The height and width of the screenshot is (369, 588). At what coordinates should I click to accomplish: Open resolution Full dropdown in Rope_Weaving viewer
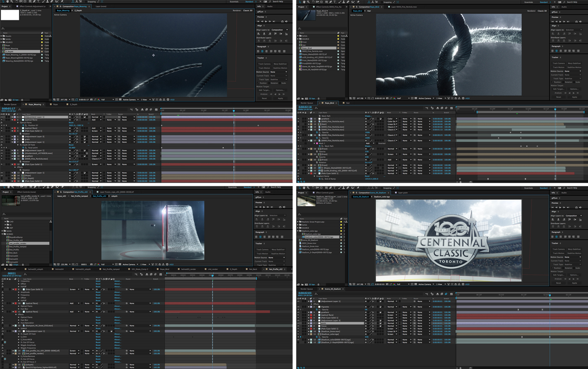point(107,99)
